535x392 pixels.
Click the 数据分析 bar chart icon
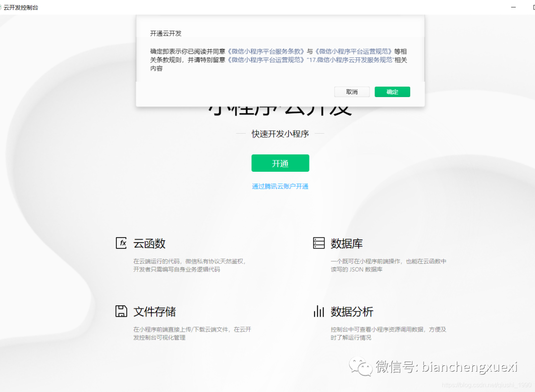[319, 311]
